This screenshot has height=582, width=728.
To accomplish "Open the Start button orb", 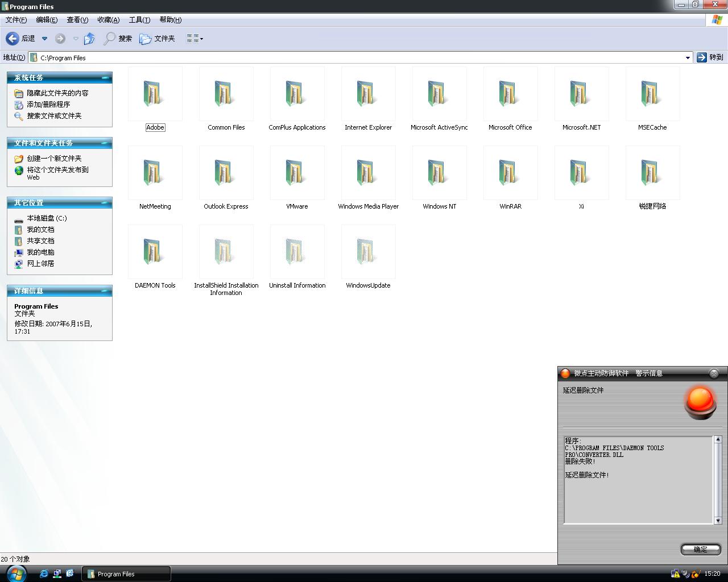I will 16,573.
